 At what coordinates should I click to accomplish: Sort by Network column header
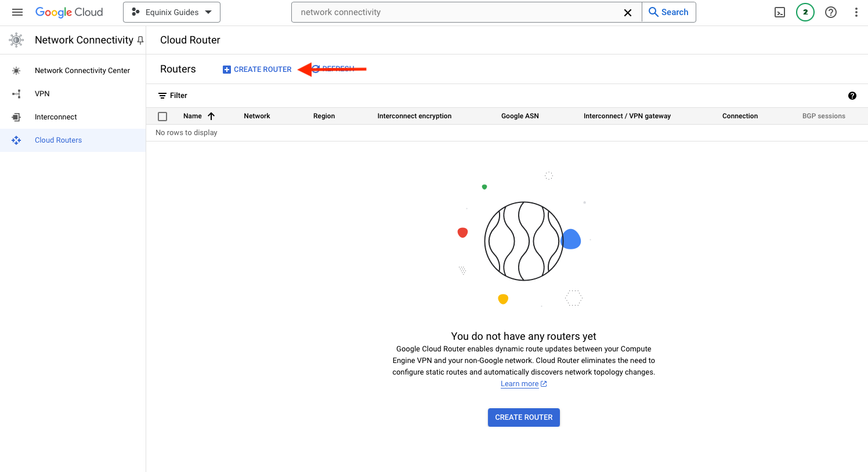[x=257, y=116]
